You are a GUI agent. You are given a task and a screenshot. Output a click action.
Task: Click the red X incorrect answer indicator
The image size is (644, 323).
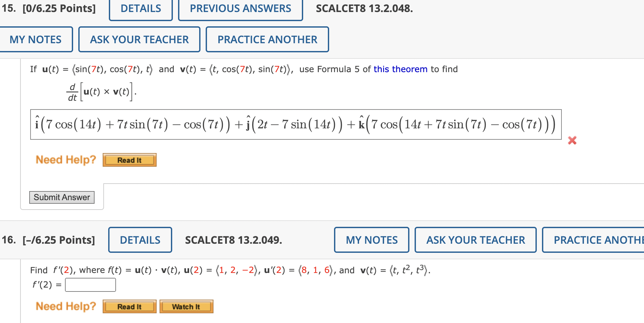tap(573, 141)
